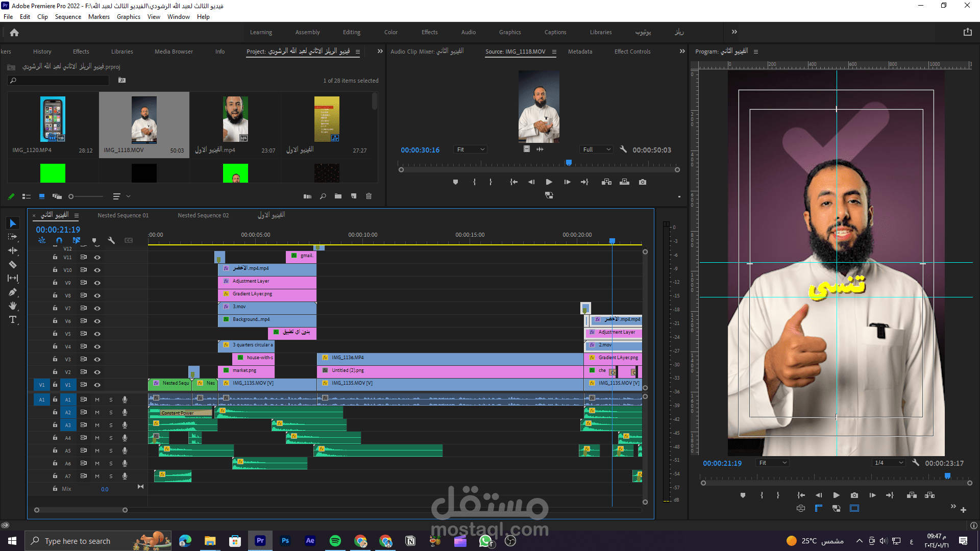This screenshot has height=551, width=980.
Task: Hide track V5 with its eye icon
Action: click(x=97, y=334)
